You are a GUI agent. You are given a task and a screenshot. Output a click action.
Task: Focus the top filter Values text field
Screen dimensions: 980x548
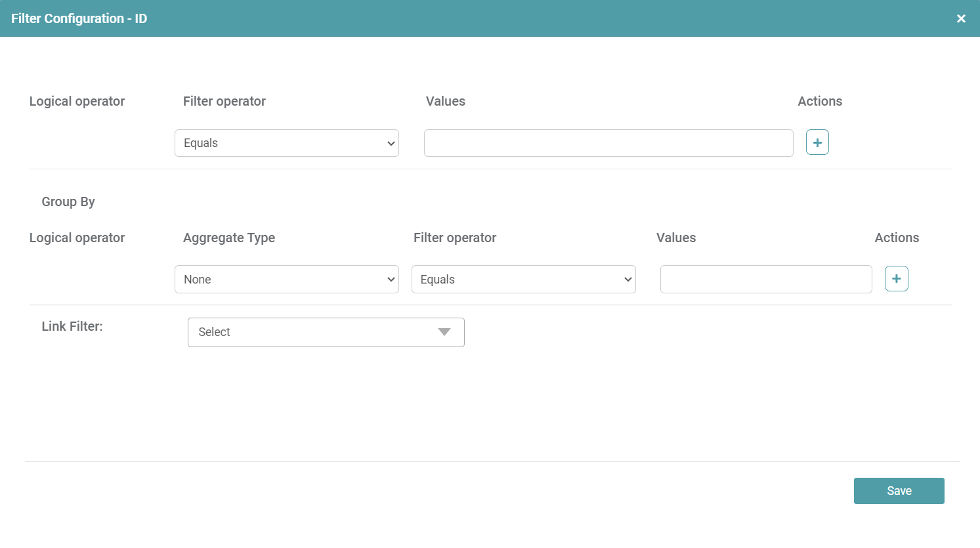click(x=608, y=143)
